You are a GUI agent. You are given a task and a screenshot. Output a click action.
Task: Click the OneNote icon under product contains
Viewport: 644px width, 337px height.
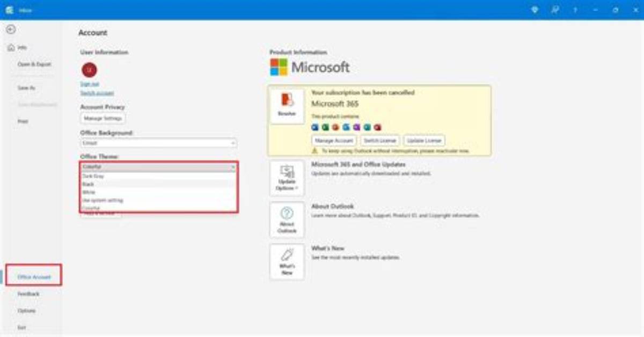pyautogui.click(x=356, y=127)
